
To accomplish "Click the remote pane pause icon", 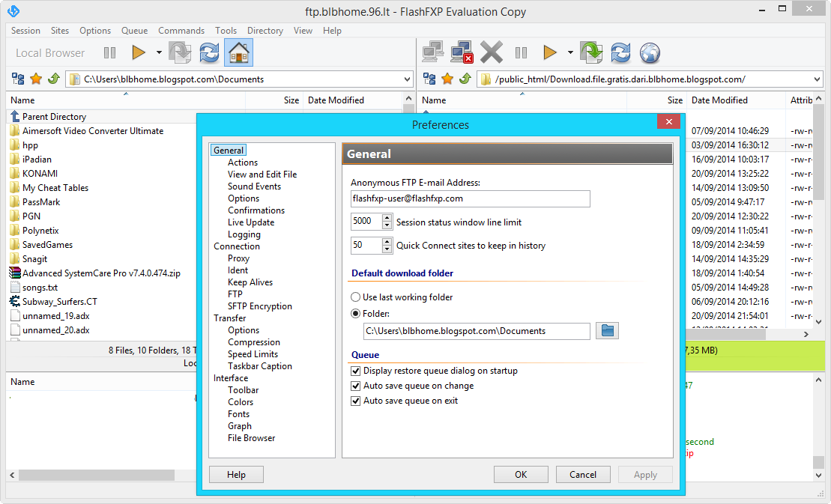I will tap(522, 53).
